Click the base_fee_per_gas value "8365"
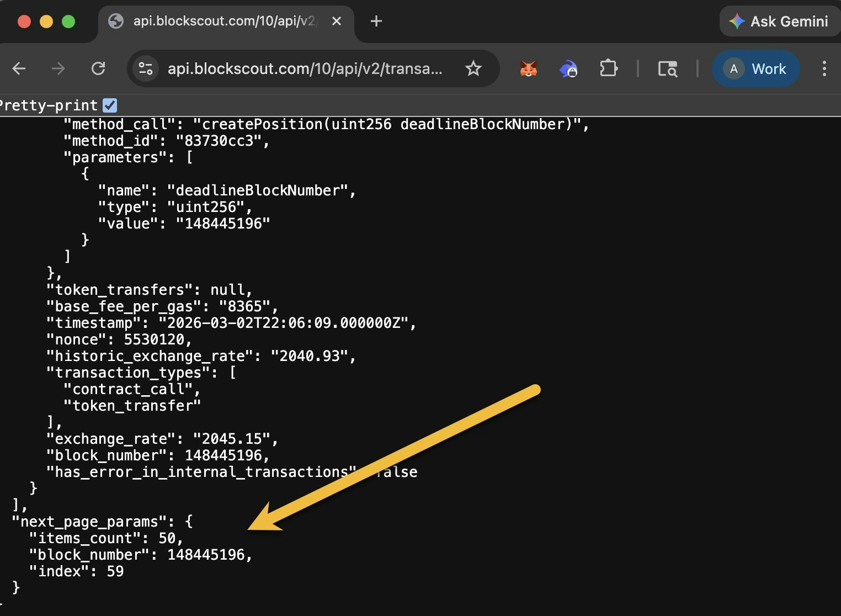 pyautogui.click(x=244, y=306)
